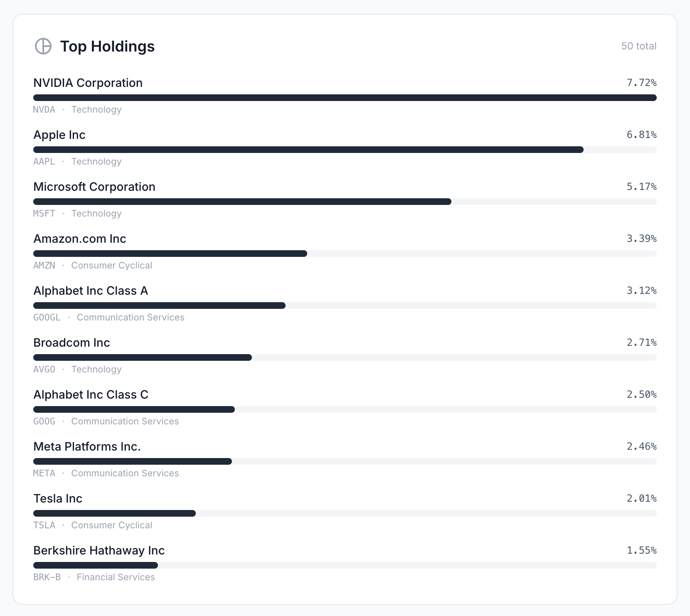Click Consumer Cyclical label under Amazon
Screen dimensions: 690x616
(x=111, y=266)
